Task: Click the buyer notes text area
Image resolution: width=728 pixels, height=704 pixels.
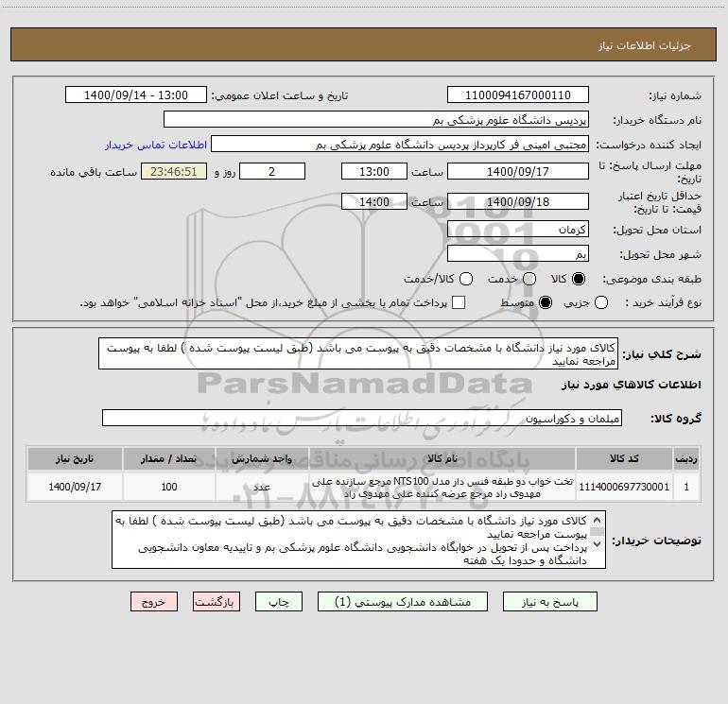Action: tap(358, 540)
